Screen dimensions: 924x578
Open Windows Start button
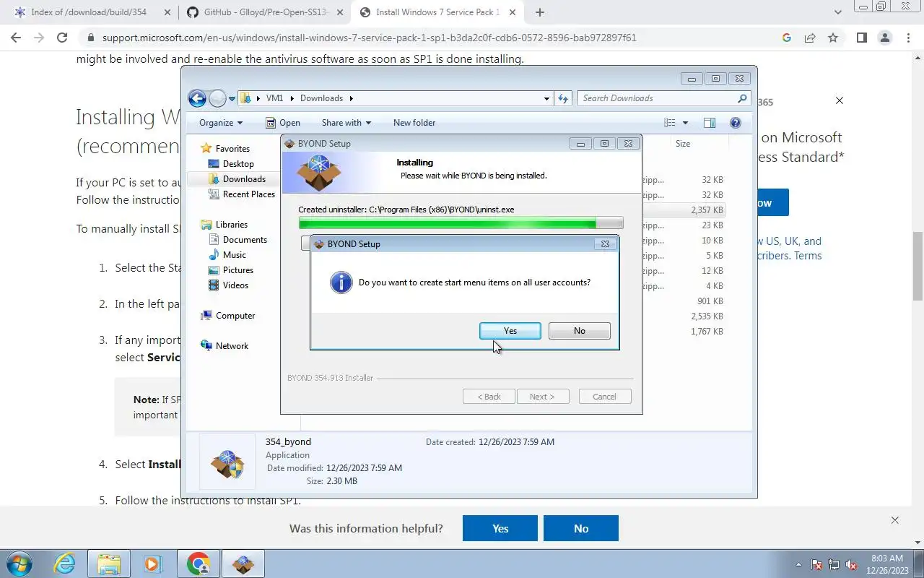19,564
